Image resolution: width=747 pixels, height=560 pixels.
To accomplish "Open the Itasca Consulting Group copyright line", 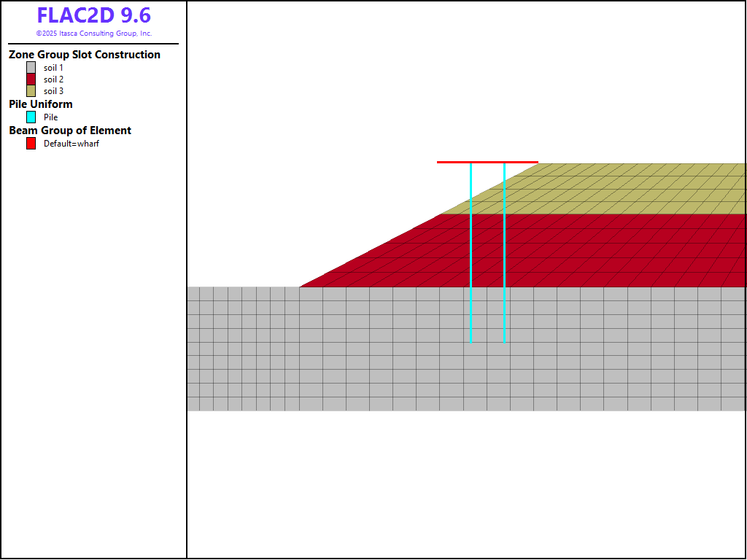I will click(x=93, y=34).
